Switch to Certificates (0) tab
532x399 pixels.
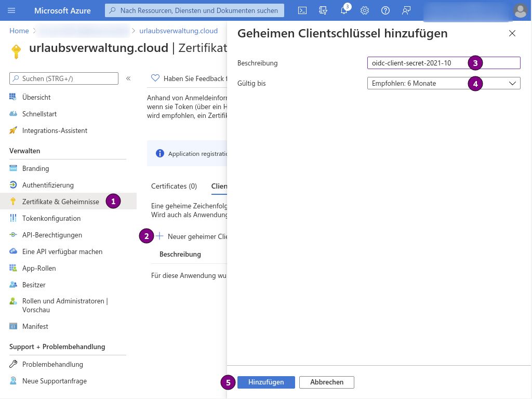coord(174,187)
